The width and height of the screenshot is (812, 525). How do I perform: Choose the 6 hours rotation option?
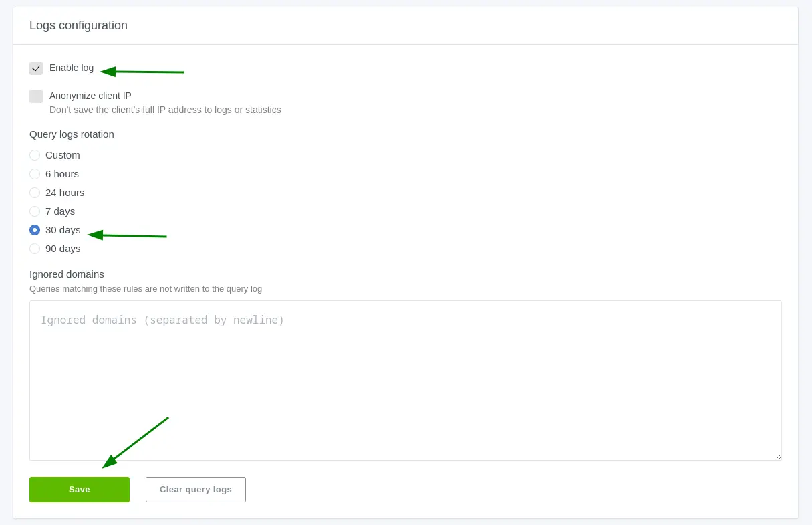pos(35,174)
